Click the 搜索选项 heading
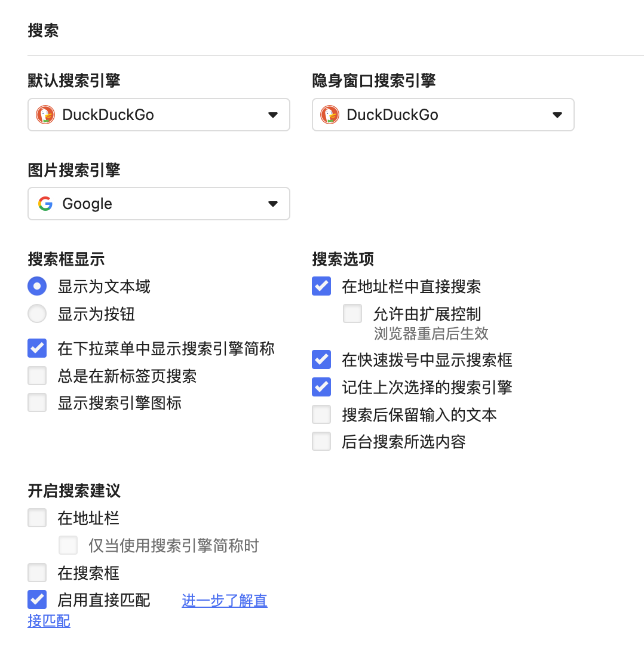Viewport: 644px width, 658px height. 343,259
